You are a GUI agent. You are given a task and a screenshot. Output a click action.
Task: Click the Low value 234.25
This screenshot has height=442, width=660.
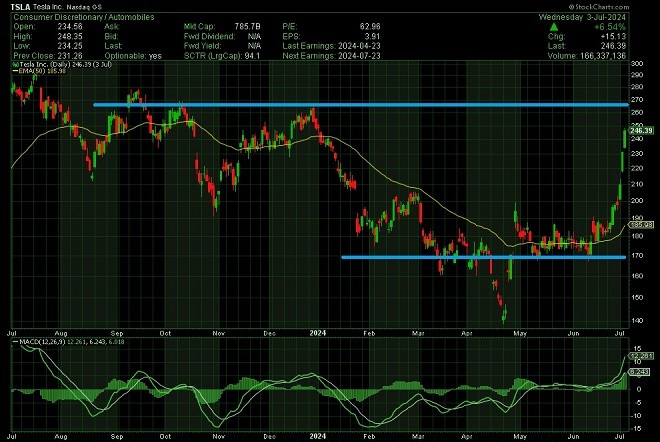[x=70, y=46]
